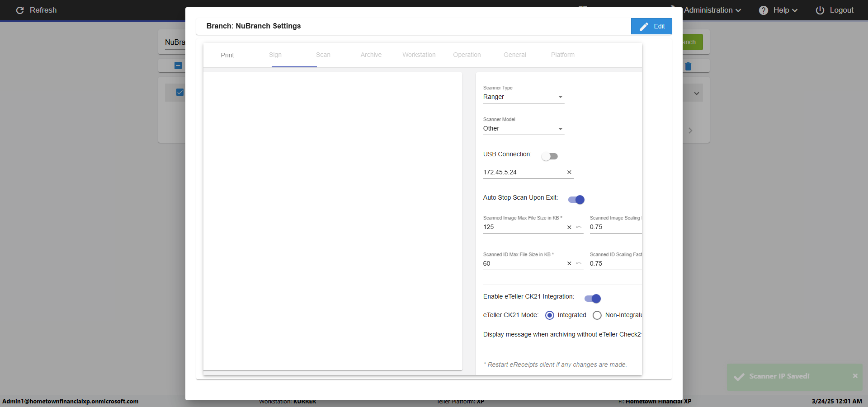
Task: Open the Scanner Type dropdown
Action: click(x=524, y=97)
